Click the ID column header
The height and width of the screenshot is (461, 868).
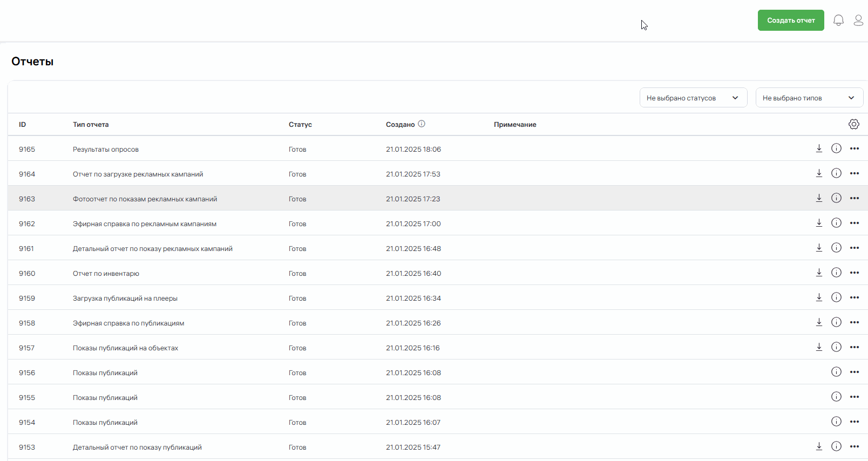pos(23,125)
